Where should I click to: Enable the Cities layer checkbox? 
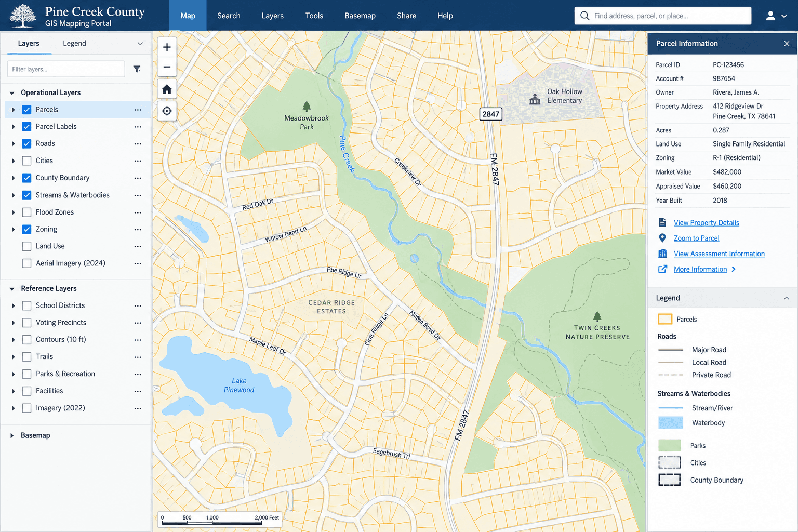click(27, 161)
